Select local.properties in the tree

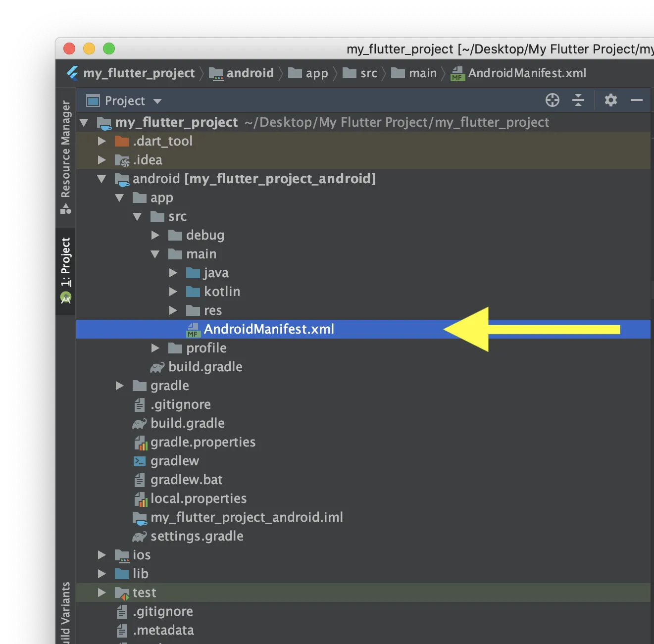pos(363,498)
